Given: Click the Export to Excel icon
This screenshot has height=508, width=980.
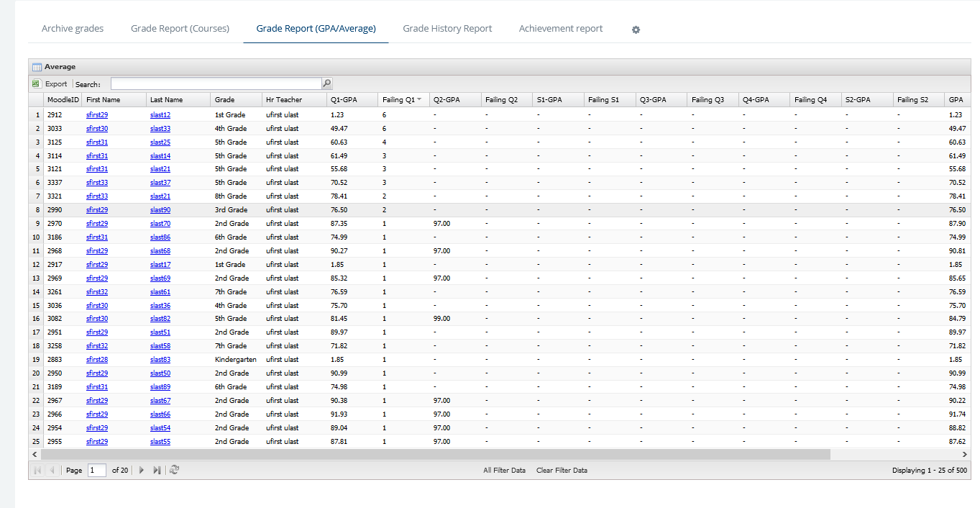Looking at the screenshot, I should 36,84.
